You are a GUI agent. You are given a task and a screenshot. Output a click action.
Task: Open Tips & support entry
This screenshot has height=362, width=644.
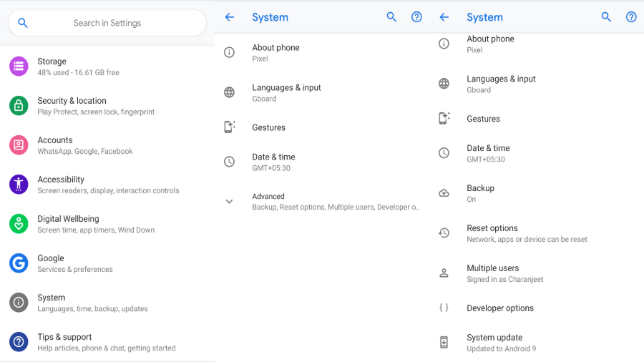106,342
